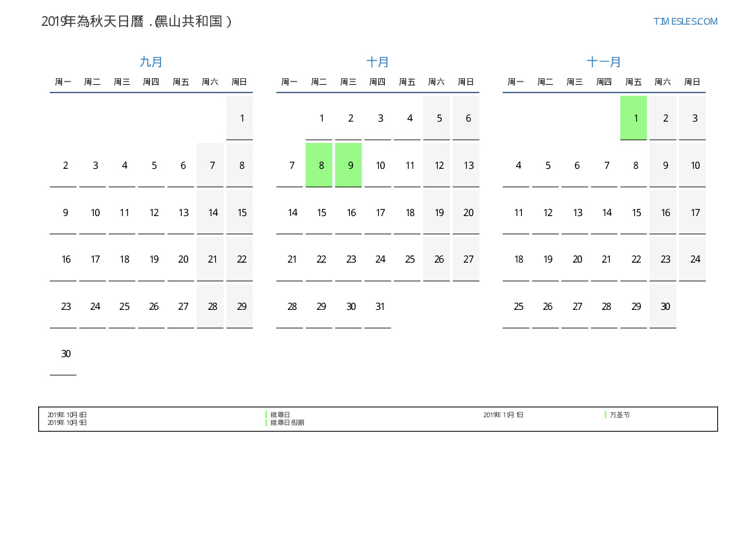Viewport: 756px width, 535px height.
Task: Click 周一 header under 十一月
Action: pos(516,82)
